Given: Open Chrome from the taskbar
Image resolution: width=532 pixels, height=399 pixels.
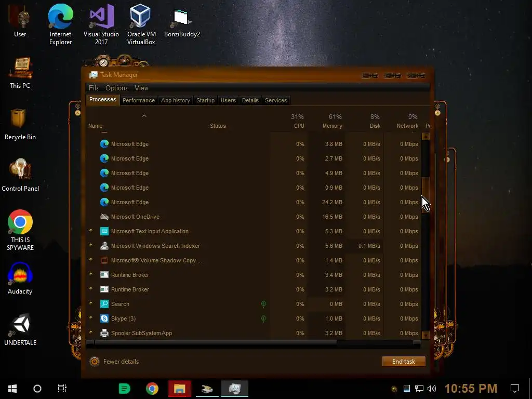Looking at the screenshot, I should [152, 389].
